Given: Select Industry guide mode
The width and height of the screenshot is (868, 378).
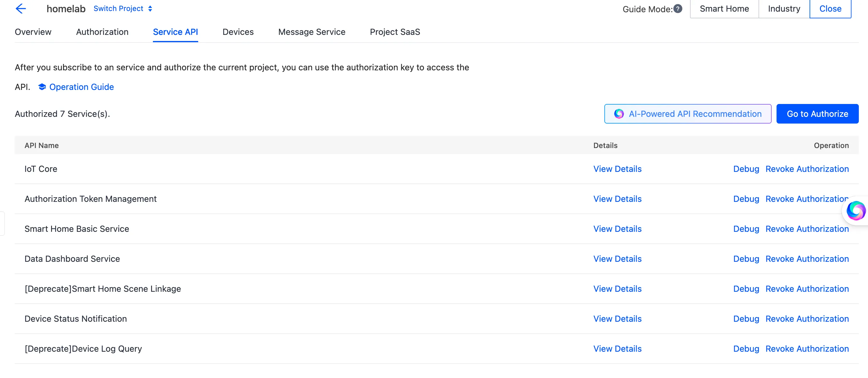Looking at the screenshot, I should coord(784,9).
